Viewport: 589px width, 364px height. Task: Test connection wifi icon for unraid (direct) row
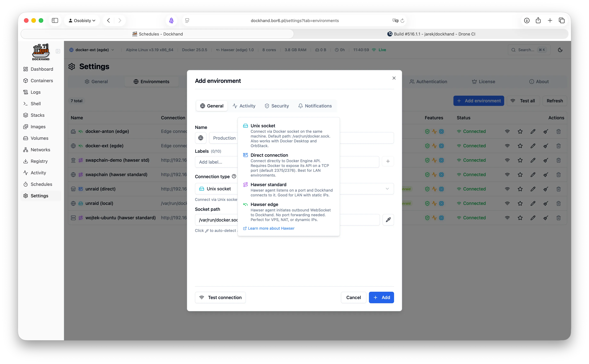pyautogui.click(x=507, y=189)
